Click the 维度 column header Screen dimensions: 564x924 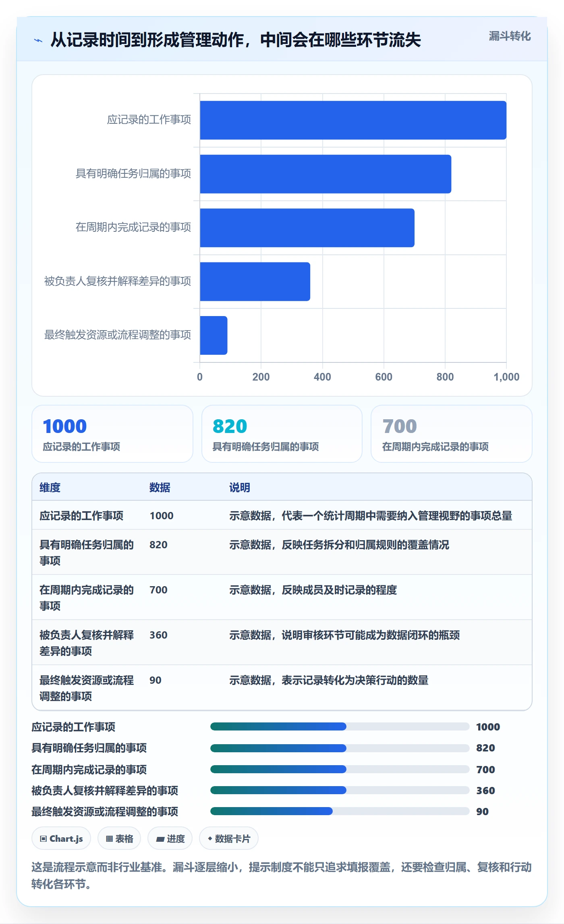(x=50, y=487)
